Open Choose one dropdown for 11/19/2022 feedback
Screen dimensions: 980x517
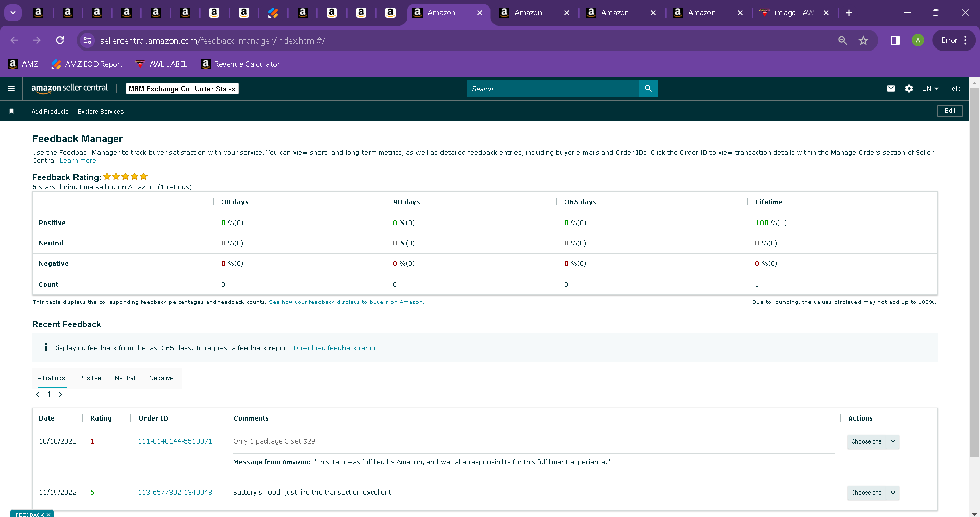coord(873,493)
